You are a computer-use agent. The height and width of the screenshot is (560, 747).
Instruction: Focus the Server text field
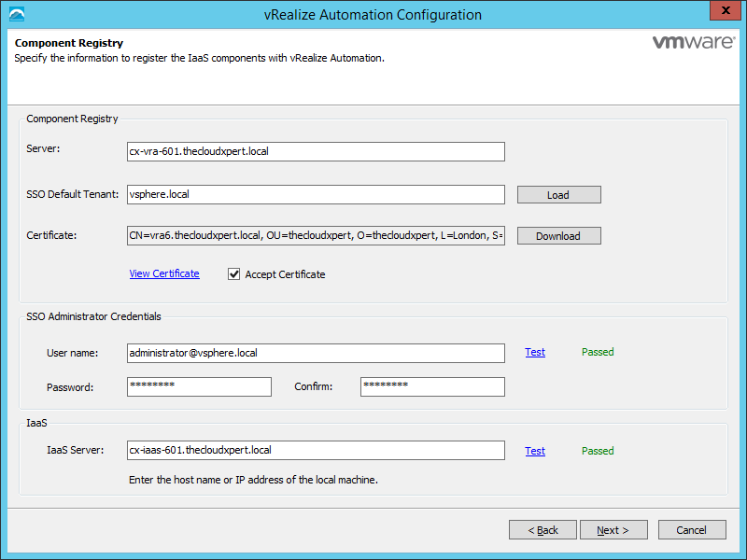click(x=316, y=152)
